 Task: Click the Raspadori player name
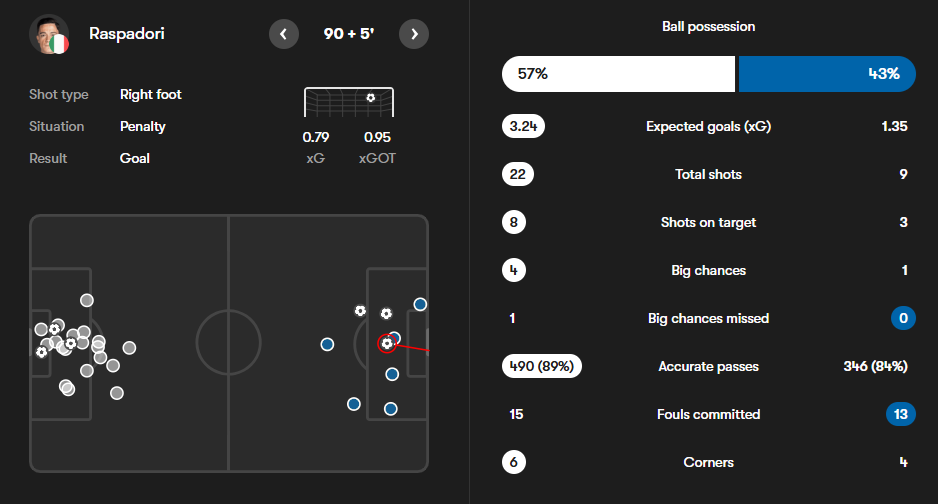click(x=127, y=33)
